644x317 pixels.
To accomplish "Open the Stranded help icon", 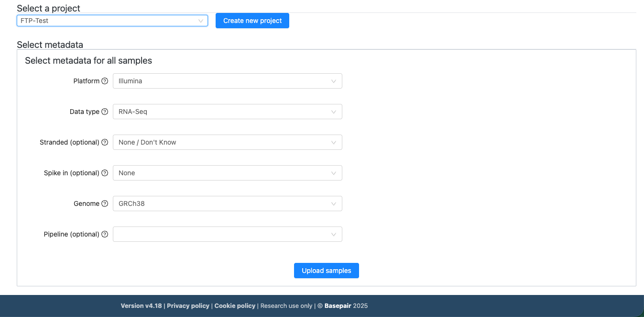I will click(105, 142).
